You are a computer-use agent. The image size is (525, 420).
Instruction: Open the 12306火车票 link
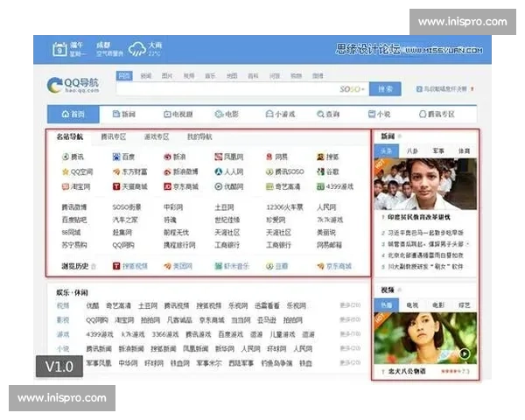pos(284,207)
